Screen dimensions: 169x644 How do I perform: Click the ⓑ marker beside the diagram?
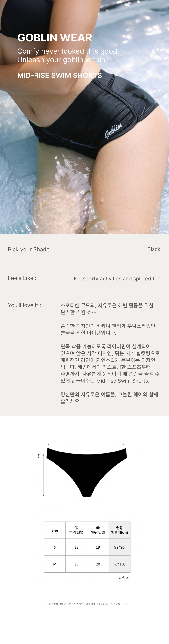[39, 456]
